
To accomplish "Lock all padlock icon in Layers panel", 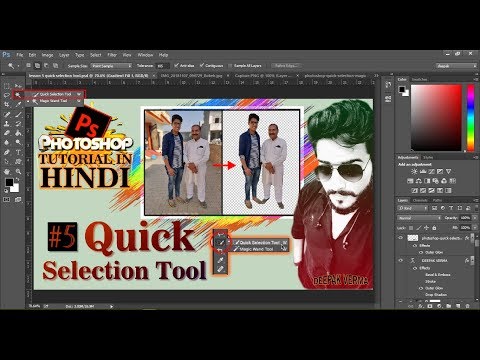I will (x=434, y=228).
